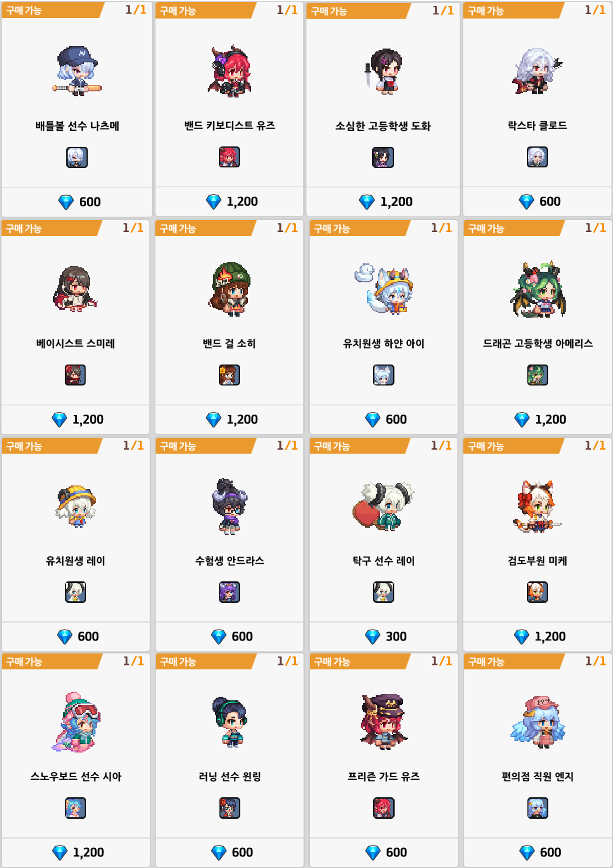The height and width of the screenshot is (868, 613).
Task: Select the 수험생 안드라스 costume sprite
Action: point(229,507)
